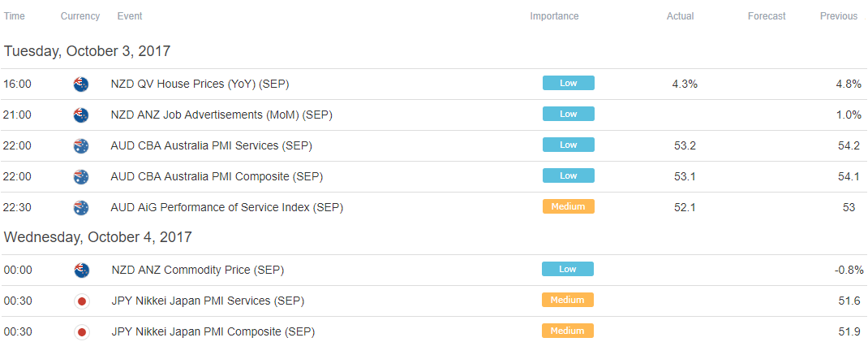Viewport: 868px width, 342px height.
Task: Sort by the Time column header
Action: pos(15,16)
